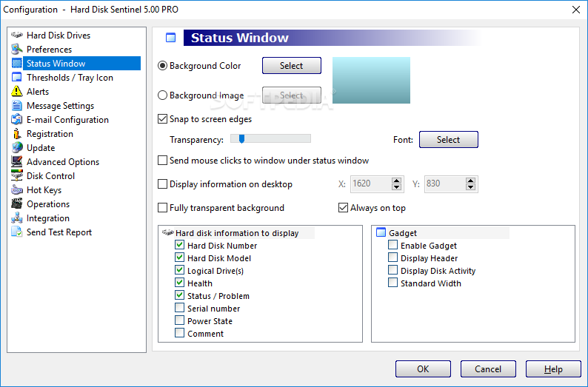Check the Comment option
Image resolution: width=588 pixels, height=387 pixels.
click(180, 333)
